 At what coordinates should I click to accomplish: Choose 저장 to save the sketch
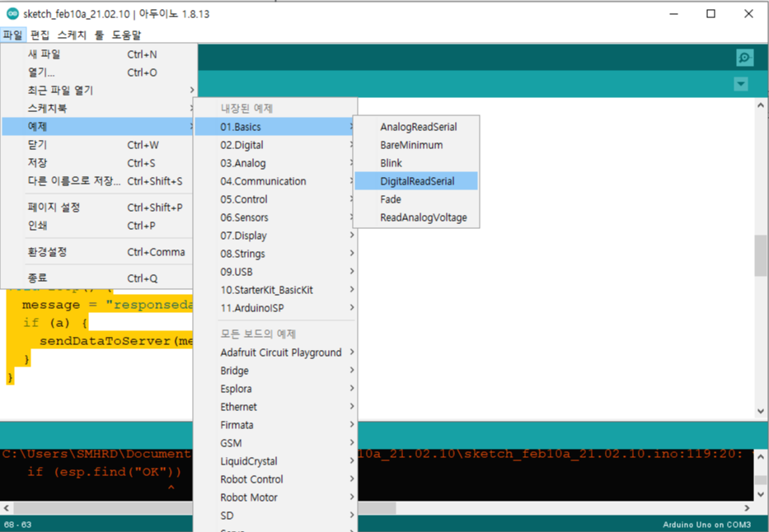(98, 163)
